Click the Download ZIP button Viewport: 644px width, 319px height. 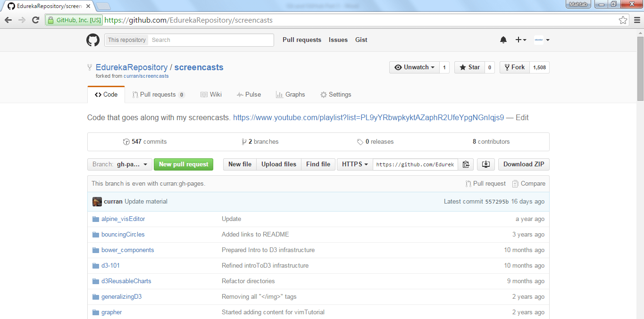[524, 164]
